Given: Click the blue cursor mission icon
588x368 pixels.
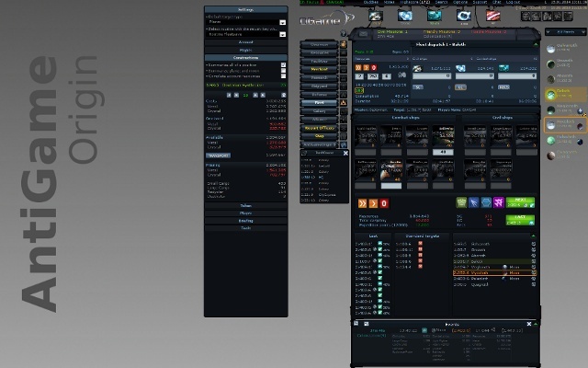Looking at the screenshot, I should click(472, 202).
